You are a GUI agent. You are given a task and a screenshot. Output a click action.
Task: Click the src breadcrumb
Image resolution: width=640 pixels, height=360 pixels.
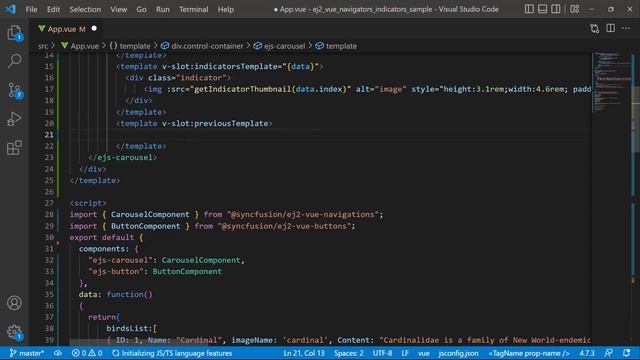tap(43, 46)
